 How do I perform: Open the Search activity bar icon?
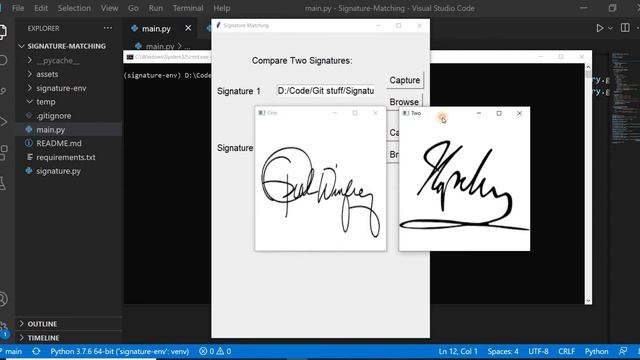coord(3,60)
